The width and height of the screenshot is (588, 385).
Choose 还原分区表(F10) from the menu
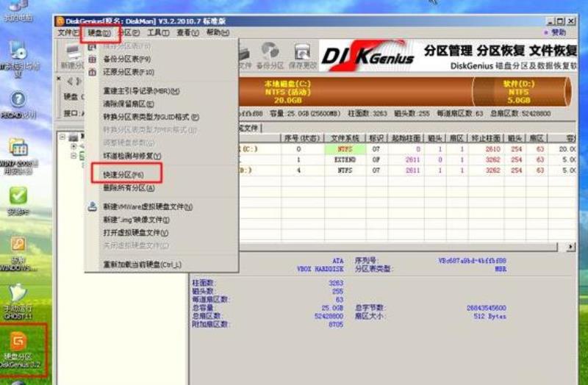(129, 72)
